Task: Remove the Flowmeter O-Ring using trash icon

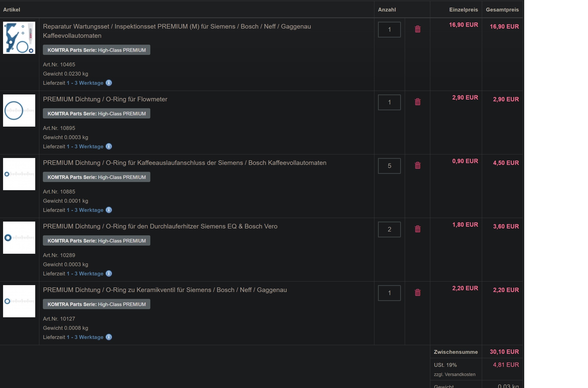Action: (x=418, y=102)
